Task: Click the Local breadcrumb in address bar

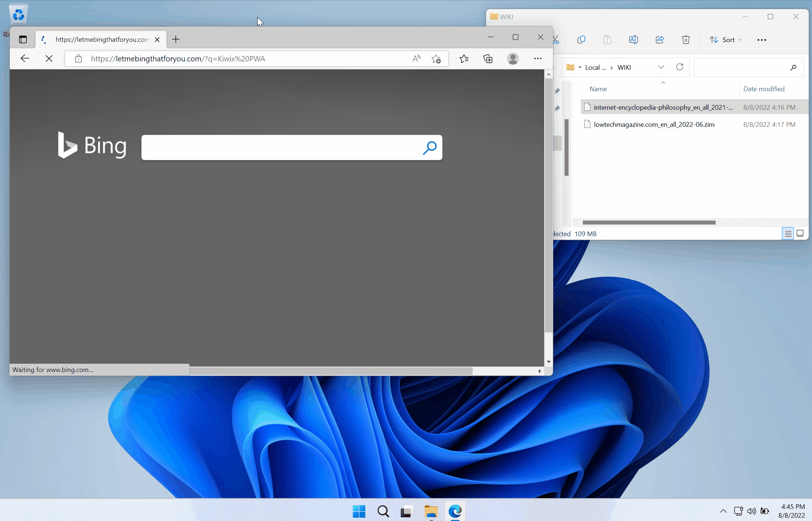Action: pyautogui.click(x=595, y=67)
